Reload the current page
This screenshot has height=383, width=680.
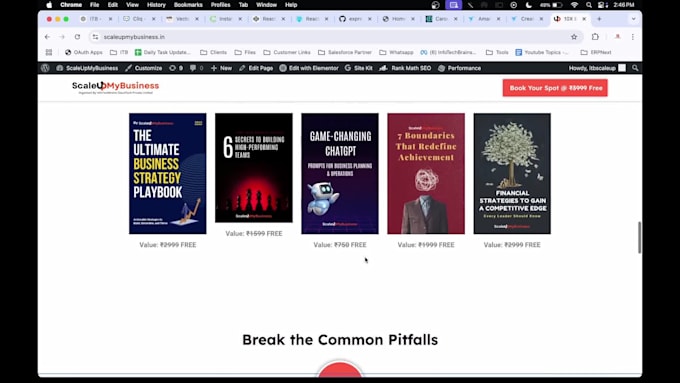tap(77, 37)
